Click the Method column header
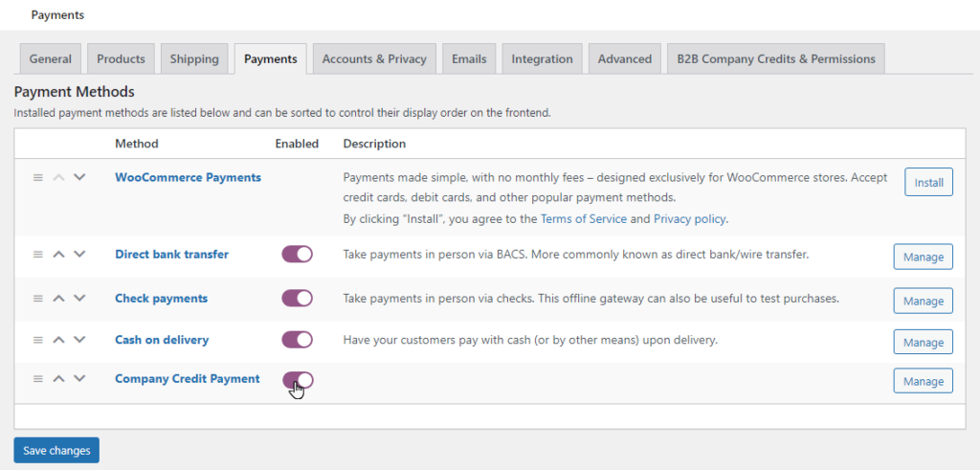The width and height of the screenshot is (980, 470). coord(136,144)
